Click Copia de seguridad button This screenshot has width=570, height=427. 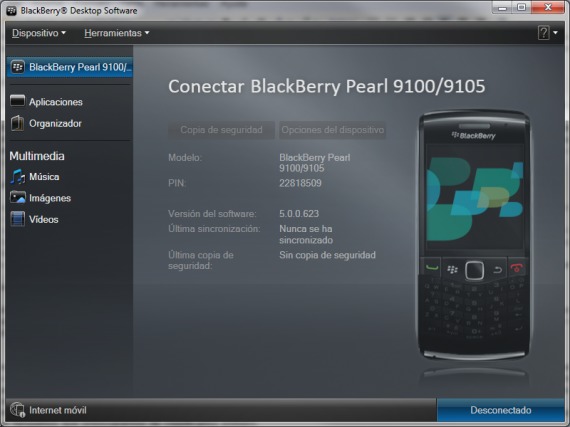coord(221,130)
